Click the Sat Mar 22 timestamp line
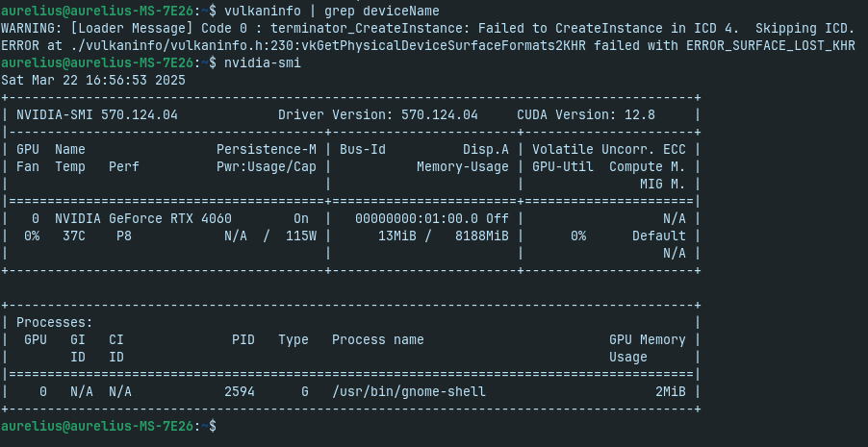Image resolution: width=868 pixels, height=447 pixels. click(93, 80)
